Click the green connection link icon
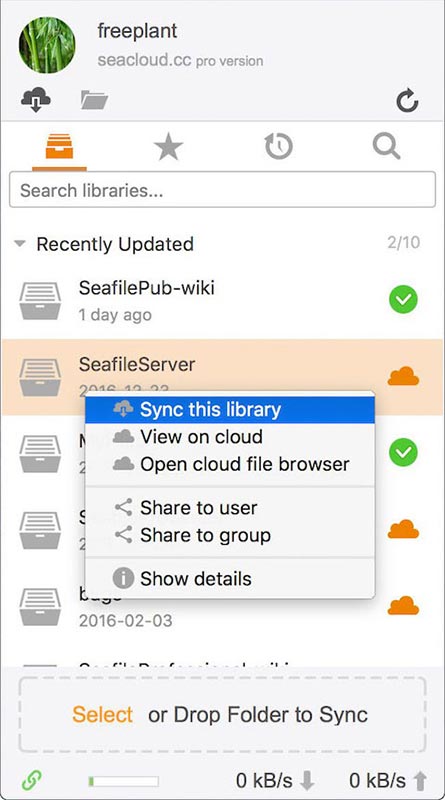Screen dimensions: 445x800 pyautogui.click(x=32, y=780)
